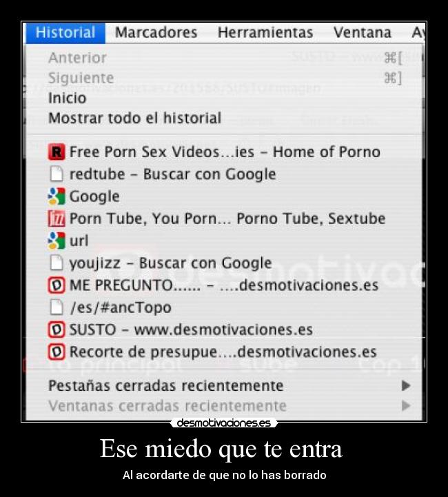Open the Google history entry
448x497 pixels.
coord(224,196)
